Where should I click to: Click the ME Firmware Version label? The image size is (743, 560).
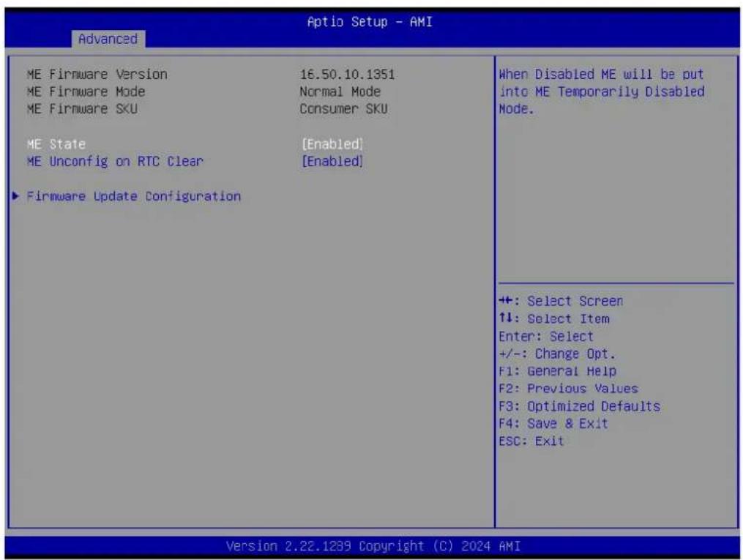click(x=97, y=75)
